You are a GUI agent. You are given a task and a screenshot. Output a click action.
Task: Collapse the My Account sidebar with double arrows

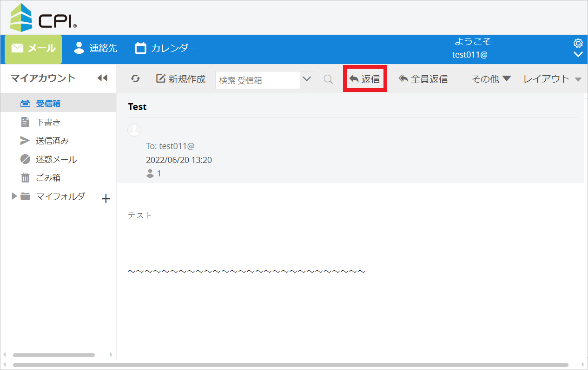pos(102,78)
